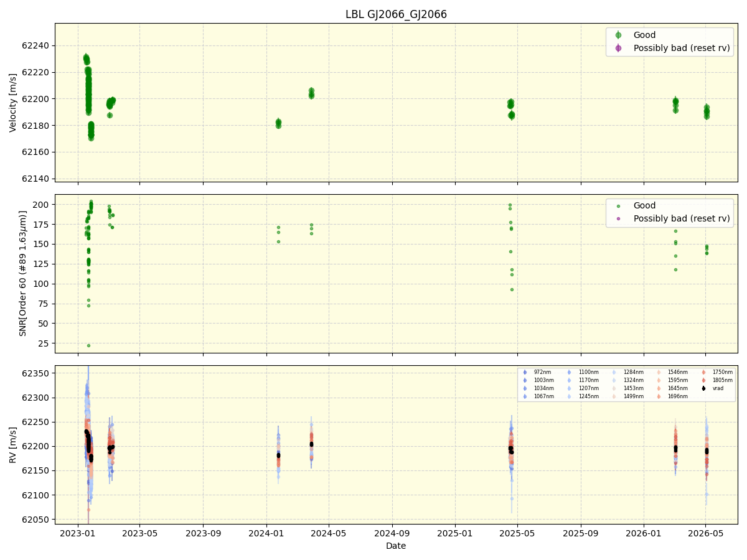Click the 2023-09 date tick label

click(204, 533)
